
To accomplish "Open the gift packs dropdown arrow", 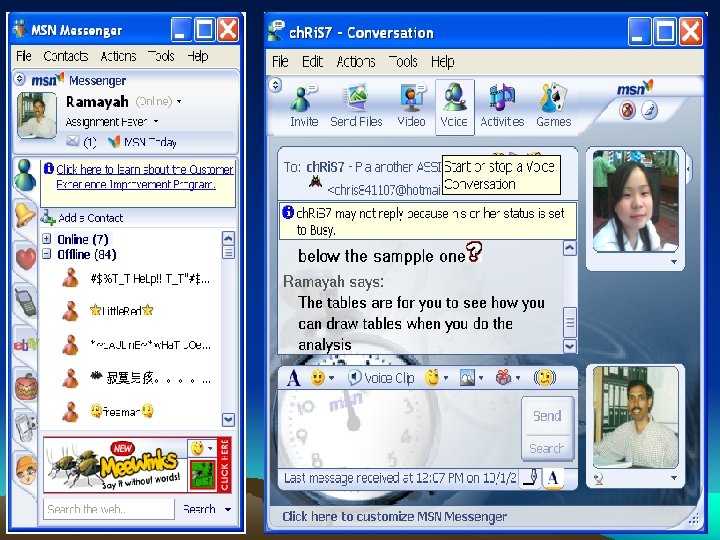I will point(518,378).
